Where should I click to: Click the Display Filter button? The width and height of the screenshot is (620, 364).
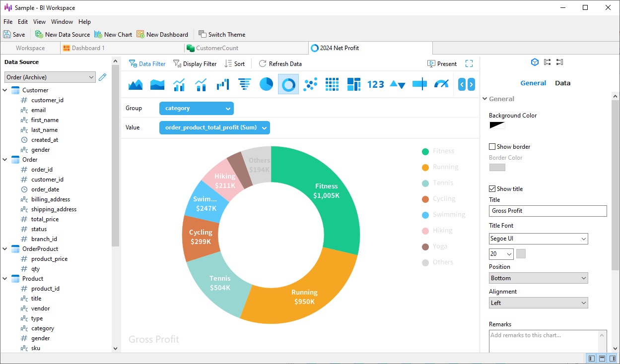195,63
